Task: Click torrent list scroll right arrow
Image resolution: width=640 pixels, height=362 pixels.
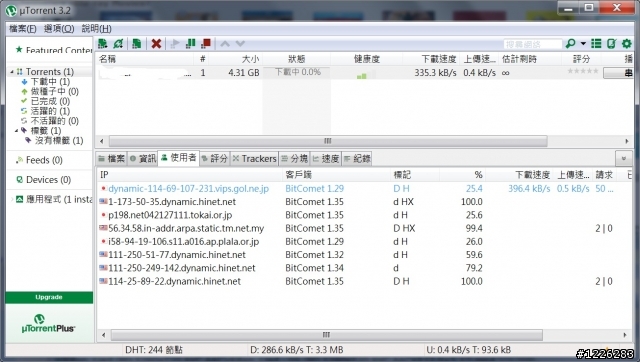Action: (x=627, y=141)
